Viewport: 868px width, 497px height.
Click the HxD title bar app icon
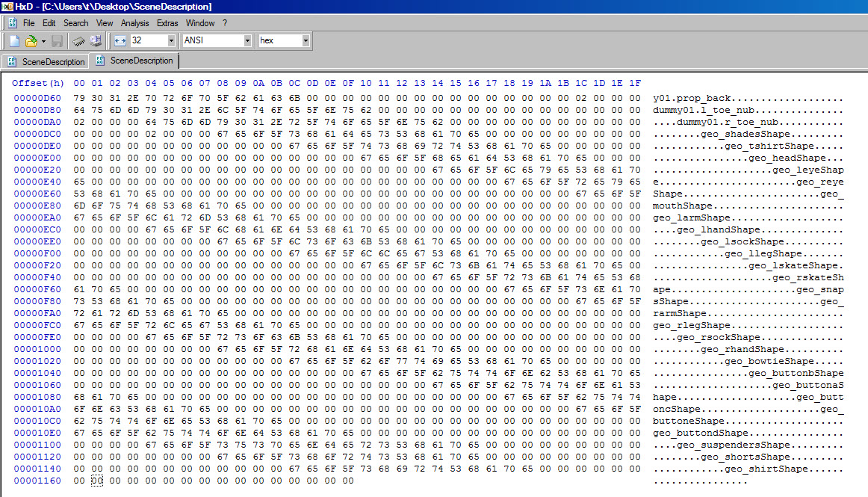click(7, 7)
